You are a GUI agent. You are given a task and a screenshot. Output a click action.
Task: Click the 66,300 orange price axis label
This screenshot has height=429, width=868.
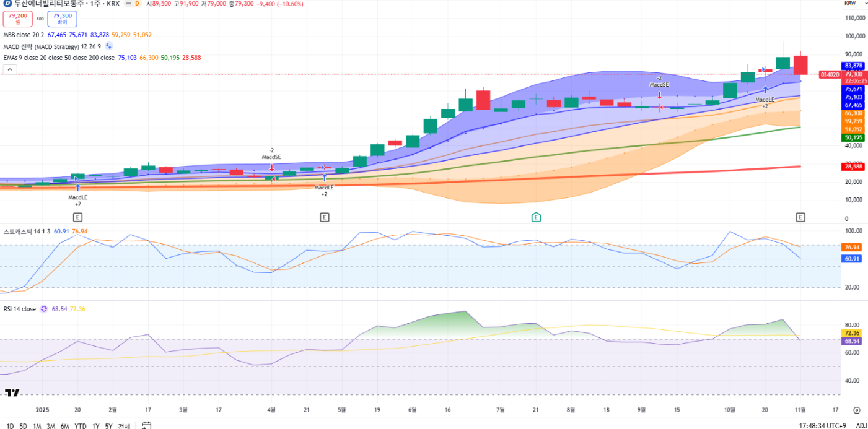(x=853, y=113)
